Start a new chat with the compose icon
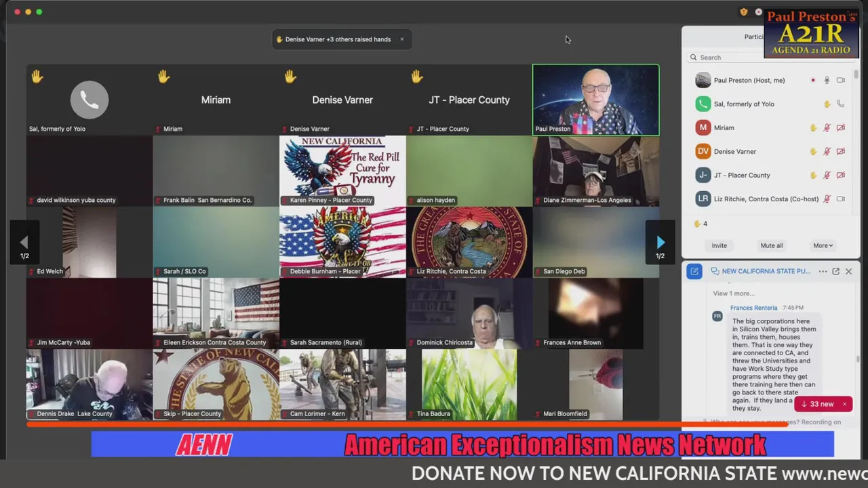Image resolution: width=868 pixels, height=488 pixels. pos(694,271)
